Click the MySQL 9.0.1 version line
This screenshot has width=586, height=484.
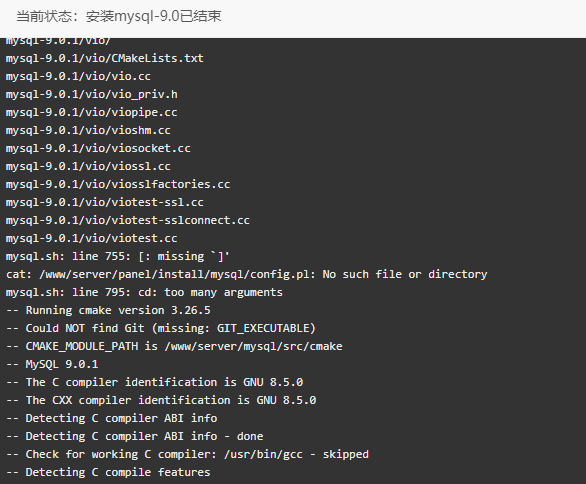tap(52, 364)
